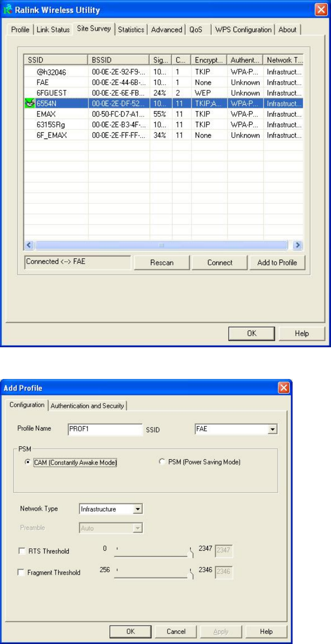
Task: Click Help in the Add Profile dialog
Action: coord(266,631)
